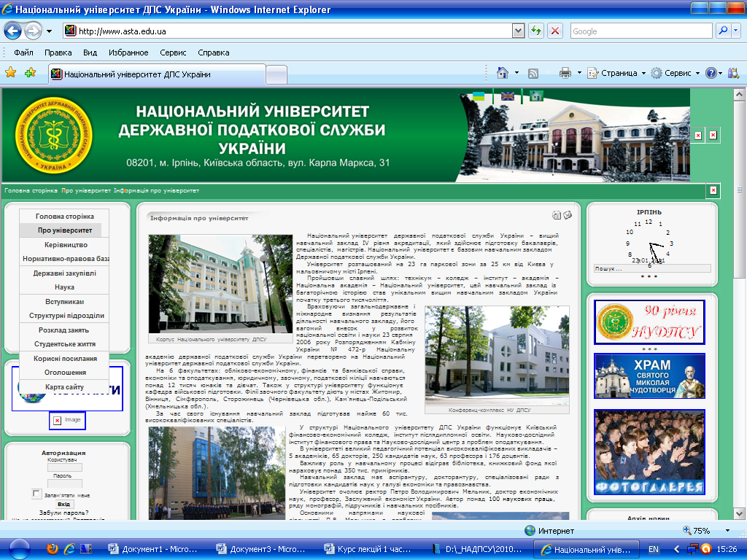This screenshot has width=747, height=560.
Task: Click the Google search box
Action: click(x=641, y=31)
